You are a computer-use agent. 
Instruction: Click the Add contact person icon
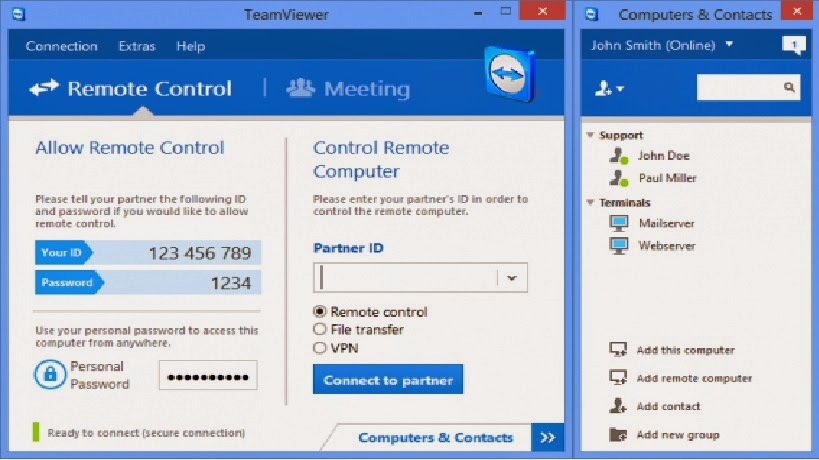coord(618,406)
